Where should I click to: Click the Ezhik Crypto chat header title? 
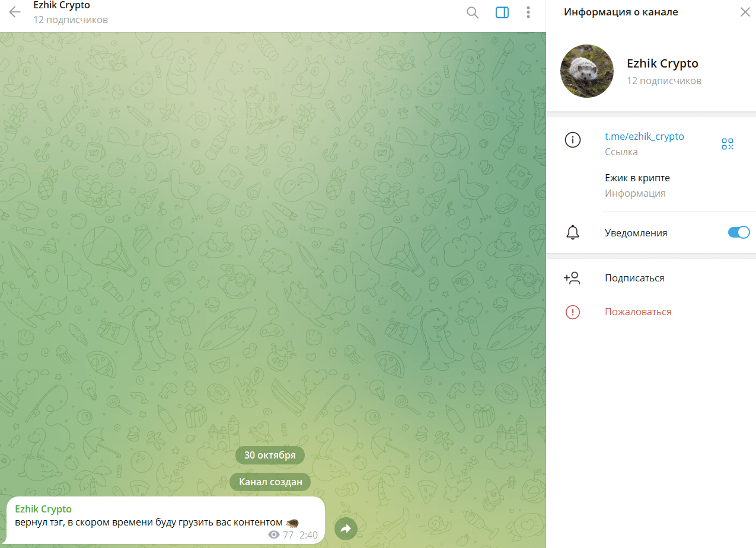point(62,5)
